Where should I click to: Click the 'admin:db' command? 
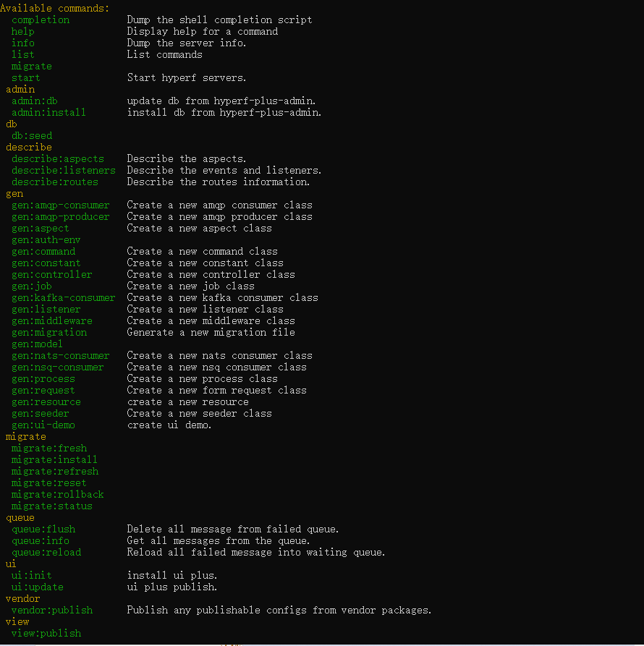(35, 101)
